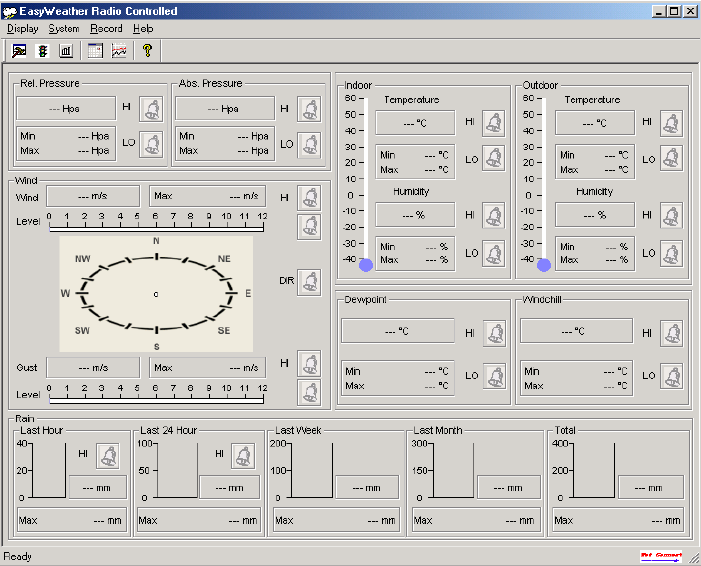
Task: Click the EasyWeather title bar app icon
Action: pos(9,12)
